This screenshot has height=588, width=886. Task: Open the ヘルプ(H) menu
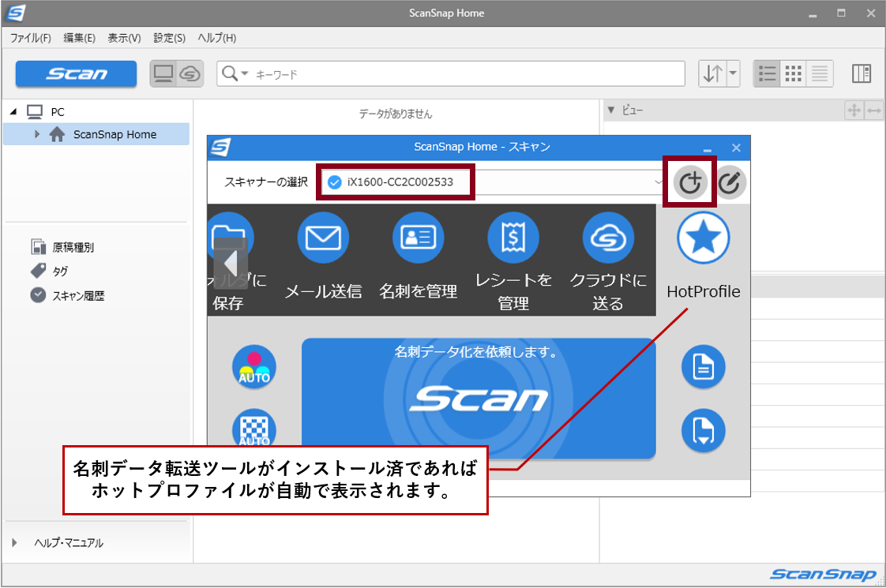(x=217, y=38)
